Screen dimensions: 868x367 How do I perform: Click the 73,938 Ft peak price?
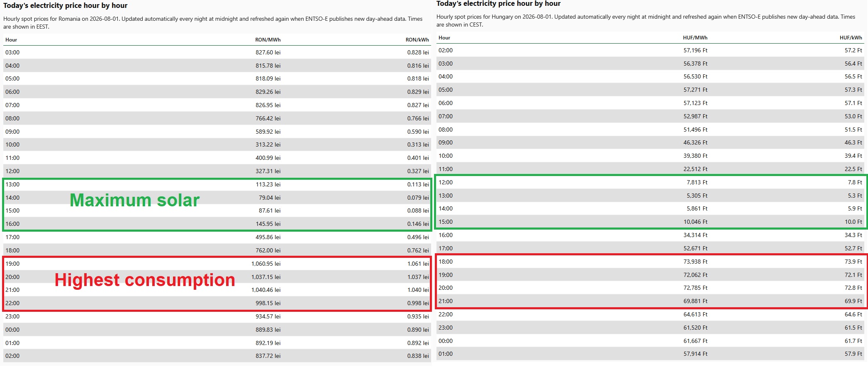click(x=695, y=262)
